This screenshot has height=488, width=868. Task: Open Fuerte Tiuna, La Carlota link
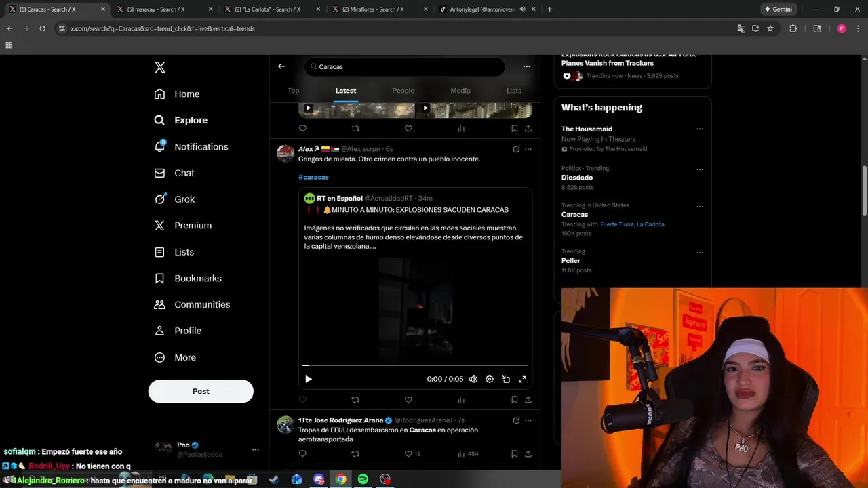click(x=632, y=224)
